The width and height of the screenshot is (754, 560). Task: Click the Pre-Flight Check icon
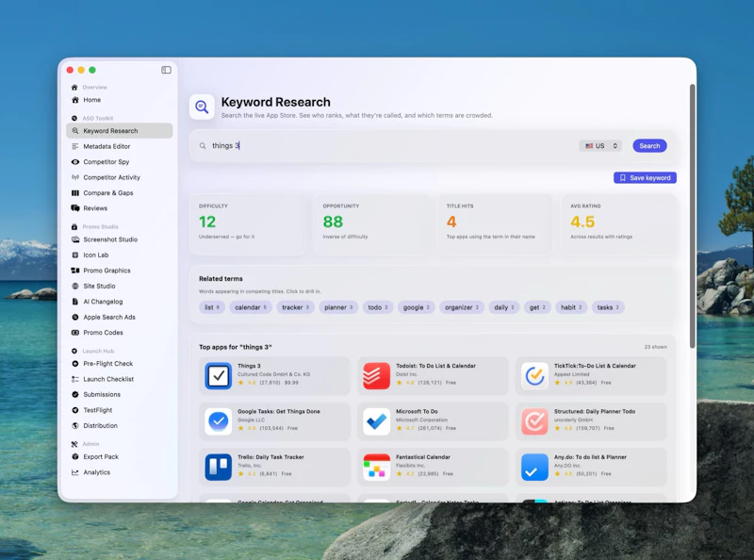coord(75,364)
